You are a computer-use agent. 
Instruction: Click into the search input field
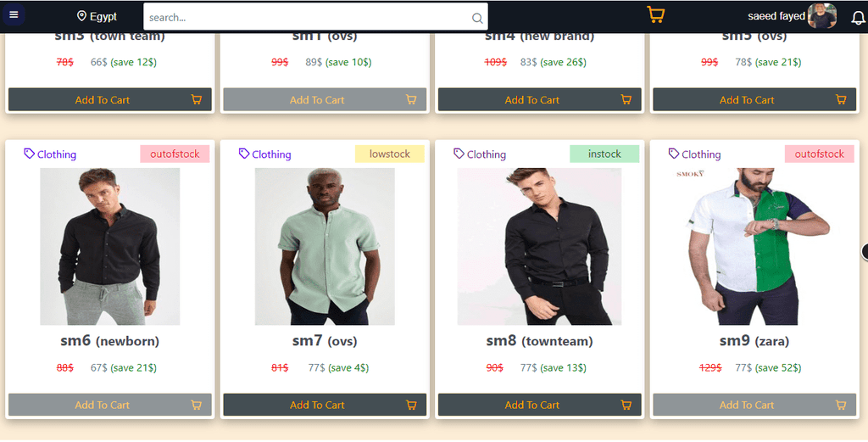point(307,17)
